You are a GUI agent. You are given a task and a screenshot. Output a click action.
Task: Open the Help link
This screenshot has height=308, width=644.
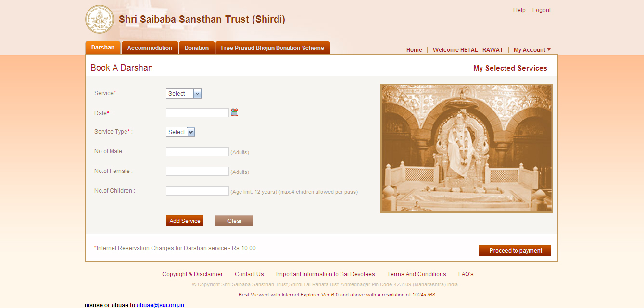[x=519, y=10]
